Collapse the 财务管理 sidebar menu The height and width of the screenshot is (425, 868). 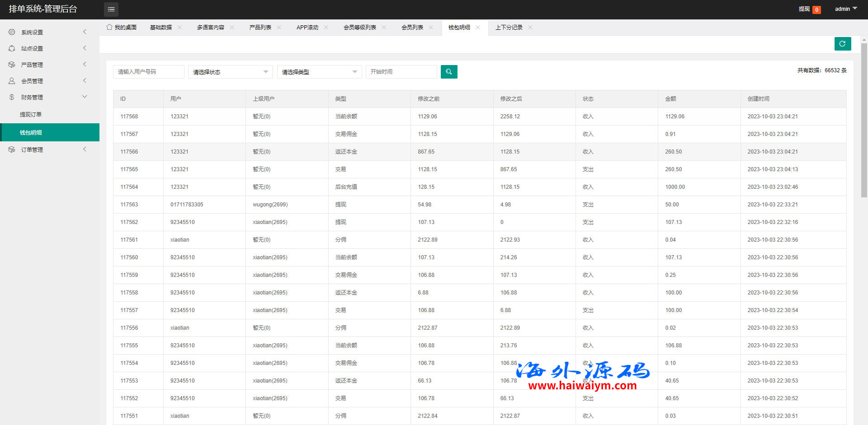click(50, 97)
